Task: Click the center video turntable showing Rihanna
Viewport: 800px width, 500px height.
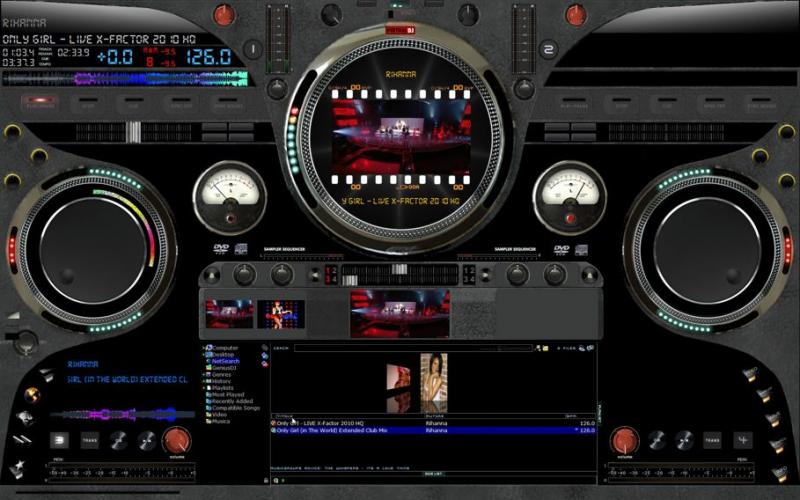Action: (400, 136)
